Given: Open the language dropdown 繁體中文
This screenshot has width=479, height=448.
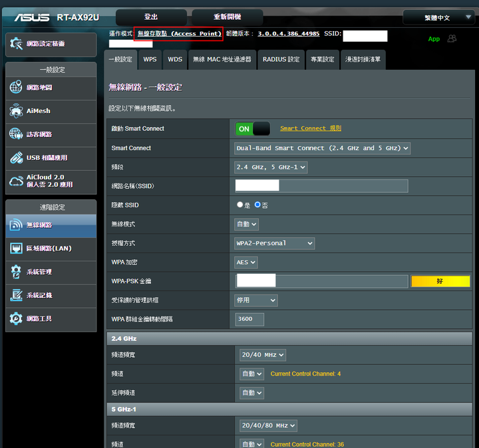Looking at the screenshot, I should coord(438,17).
